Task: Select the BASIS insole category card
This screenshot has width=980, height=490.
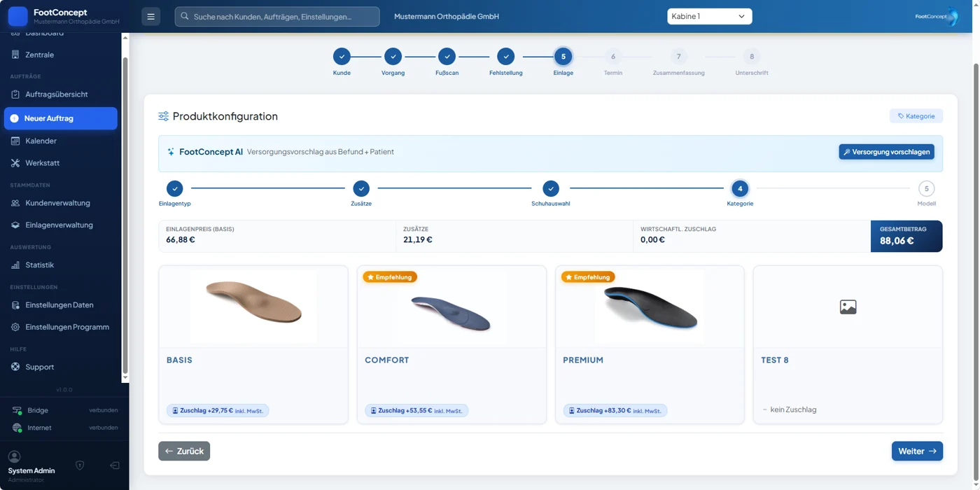Action: click(253, 344)
